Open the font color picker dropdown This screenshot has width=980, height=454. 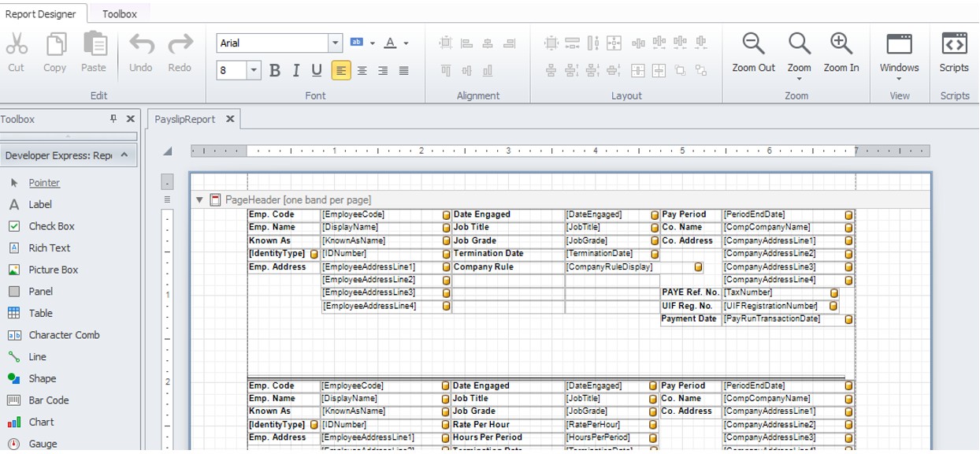pos(406,43)
